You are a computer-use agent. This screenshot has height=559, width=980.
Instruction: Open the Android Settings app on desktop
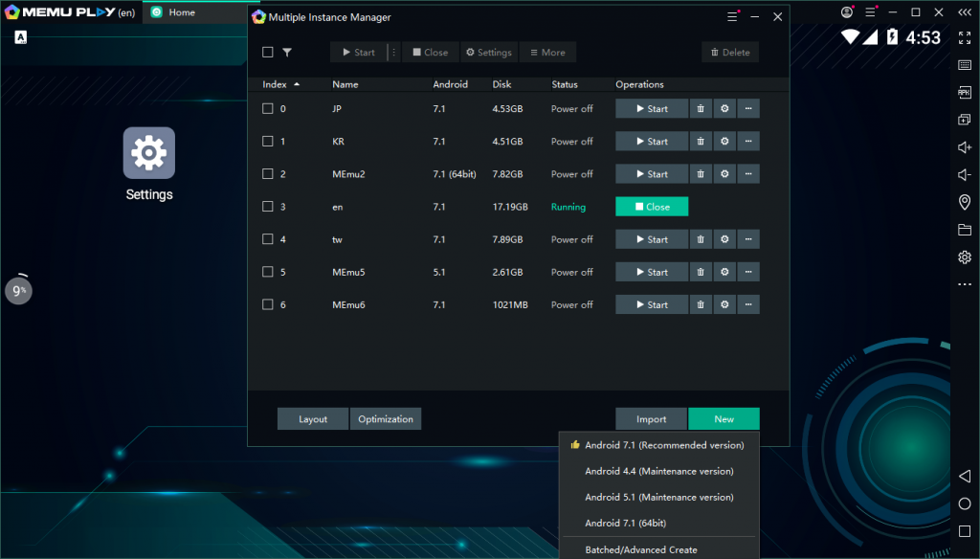[148, 153]
